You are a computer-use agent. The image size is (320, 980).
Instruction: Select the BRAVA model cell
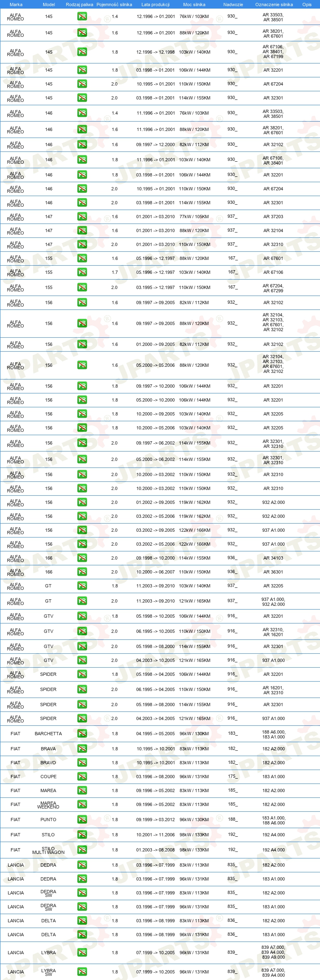pos(48,749)
